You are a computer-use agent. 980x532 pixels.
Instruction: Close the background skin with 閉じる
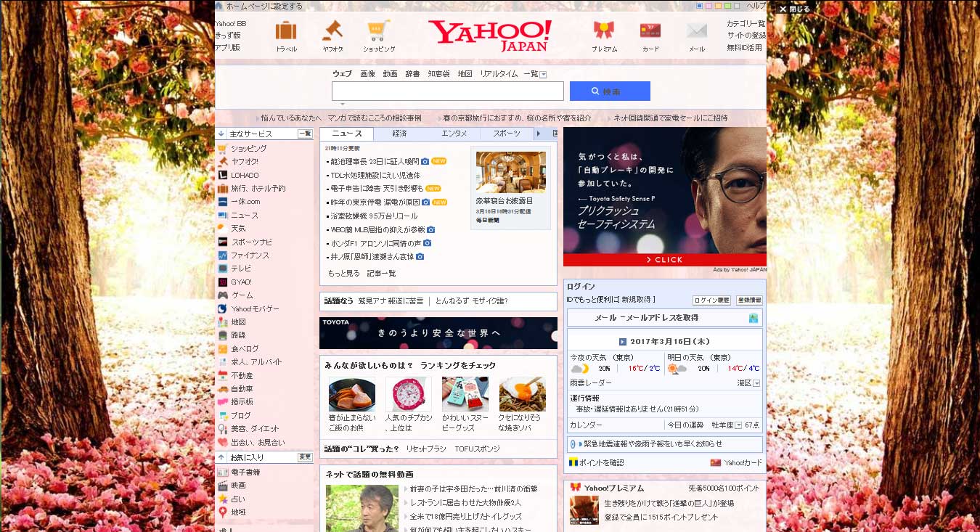click(x=794, y=9)
